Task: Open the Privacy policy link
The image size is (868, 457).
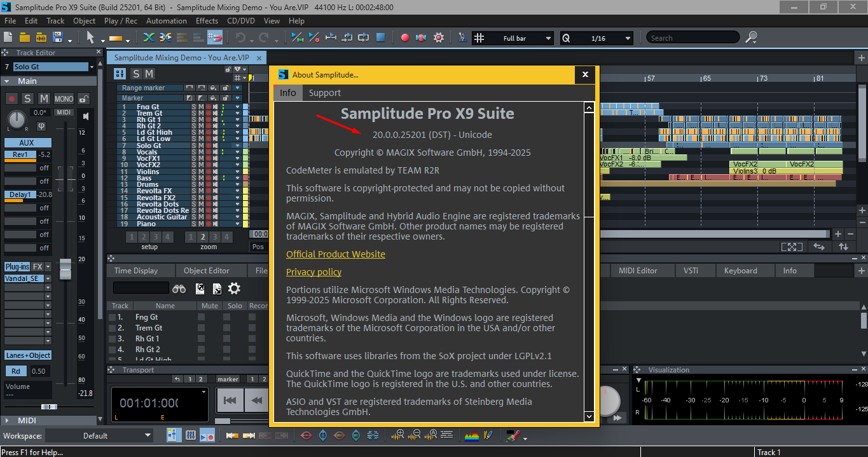Action: (313, 272)
